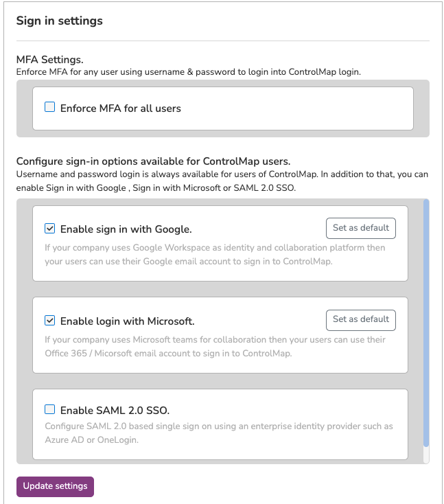
Task: Set Google sign in as default
Action: [x=361, y=228]
